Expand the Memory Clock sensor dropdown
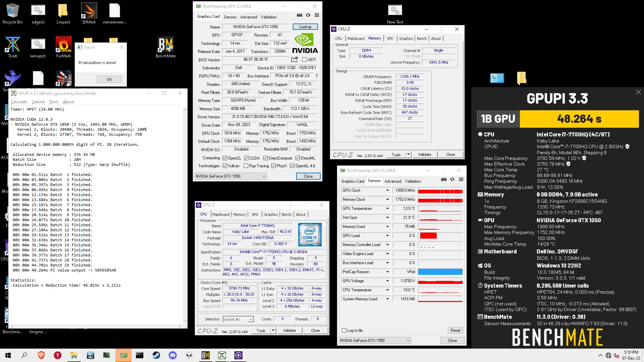 (x=387, y=199)
